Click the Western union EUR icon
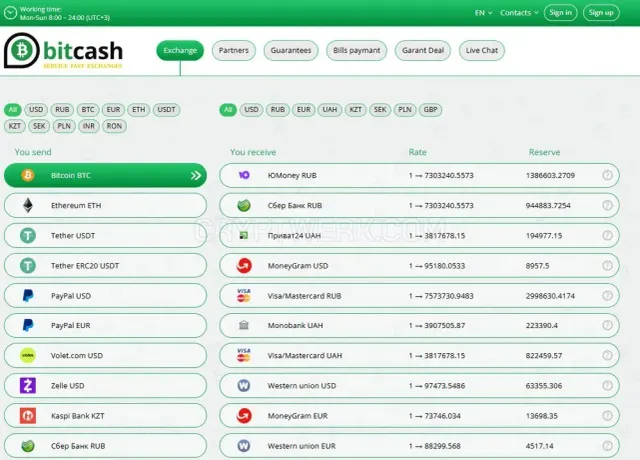Image resolution: width=640 pixels, height=460 pixels. 244,446
